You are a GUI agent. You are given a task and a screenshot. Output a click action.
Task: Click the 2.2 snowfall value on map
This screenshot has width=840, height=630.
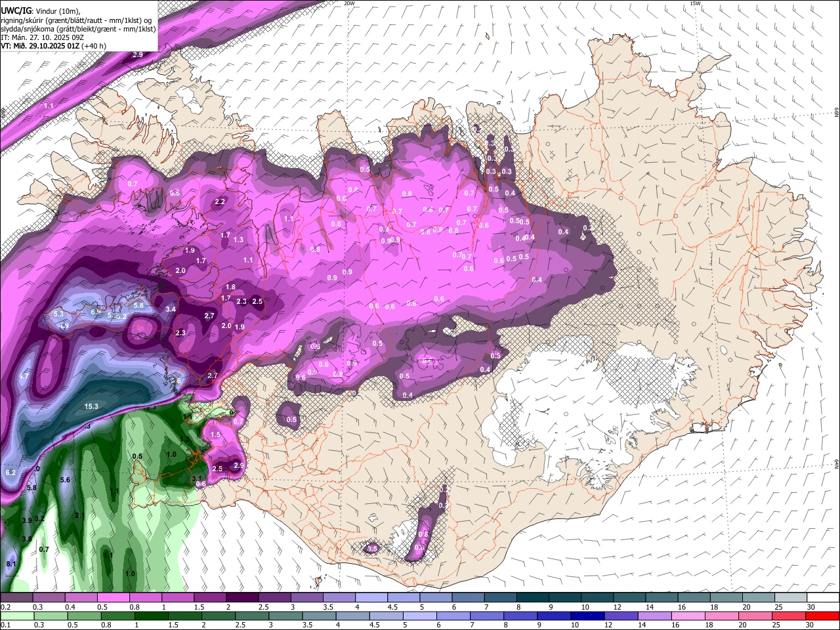tap(220, 201)
